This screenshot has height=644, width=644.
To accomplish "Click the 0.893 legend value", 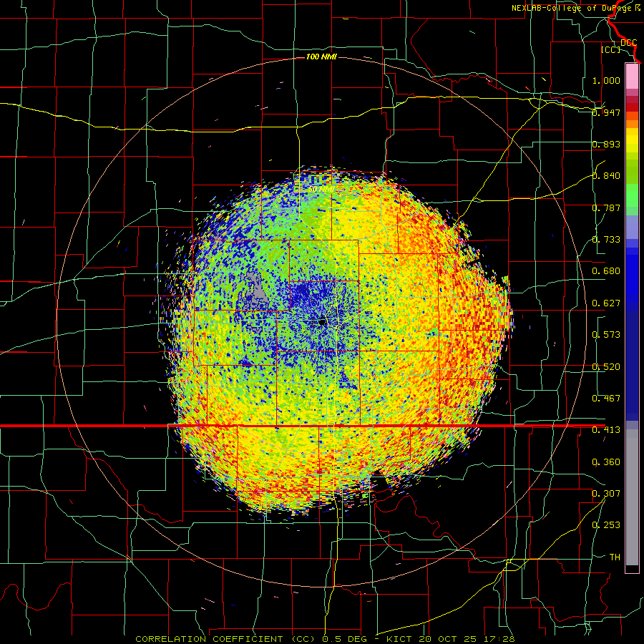I will [606, 144].
